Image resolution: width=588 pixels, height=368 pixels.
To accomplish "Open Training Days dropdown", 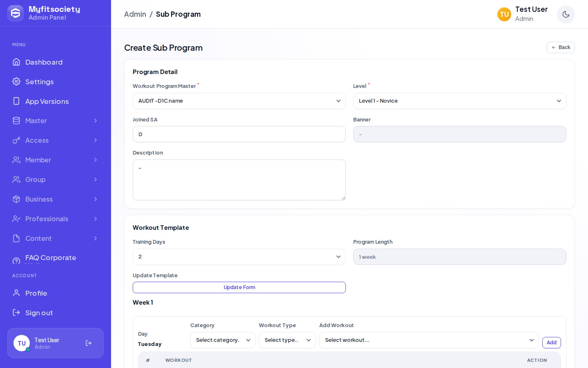I will [239, 257].
